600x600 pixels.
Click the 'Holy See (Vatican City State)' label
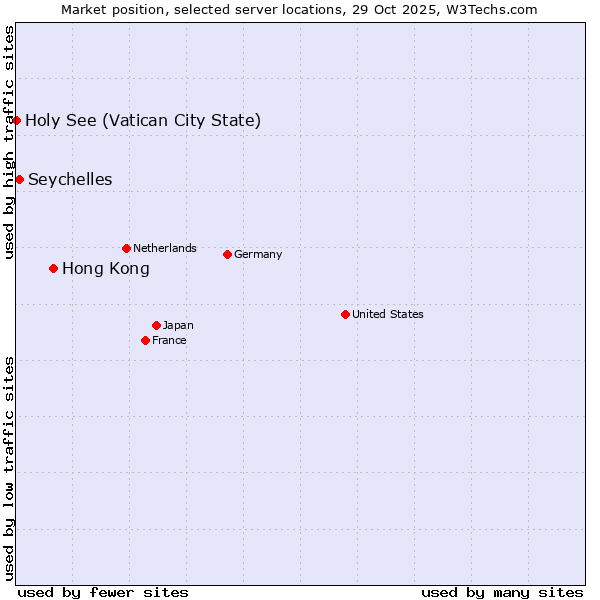143,121
